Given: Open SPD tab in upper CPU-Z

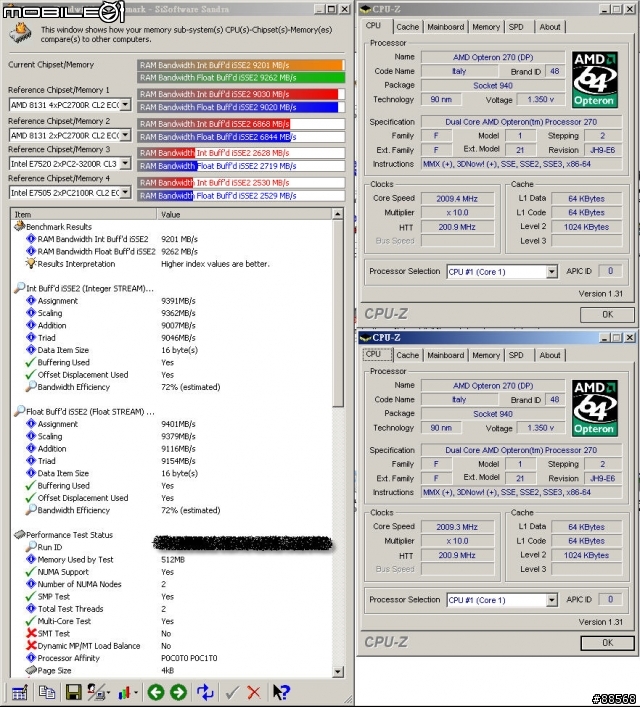Looking at the screenshot, I should click(516, 27).
